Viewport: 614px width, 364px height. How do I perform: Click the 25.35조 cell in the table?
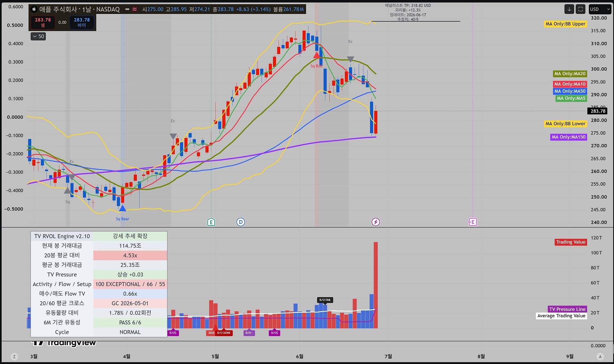(130, 265)
